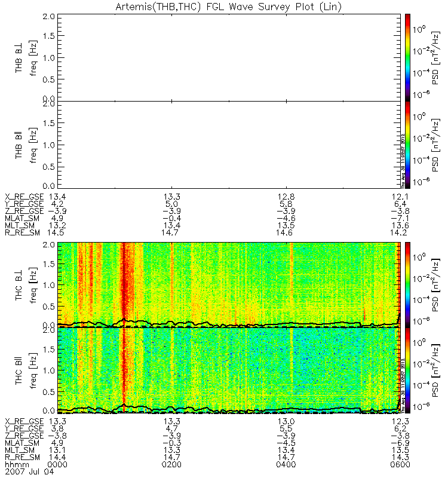Click the "MLAT_SM" label under THB panels
448x478 pixels.
[x=22, y=218]
